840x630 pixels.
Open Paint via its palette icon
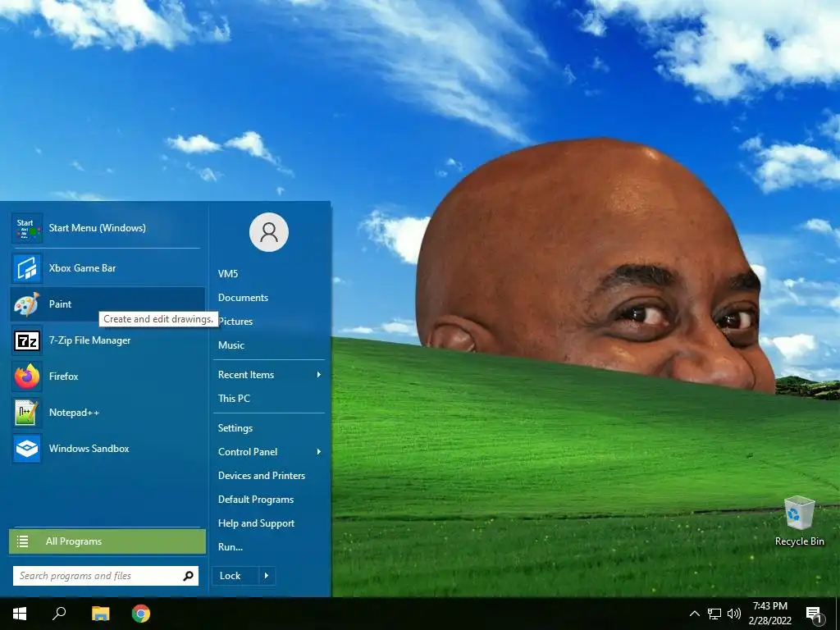coord(27,304)
